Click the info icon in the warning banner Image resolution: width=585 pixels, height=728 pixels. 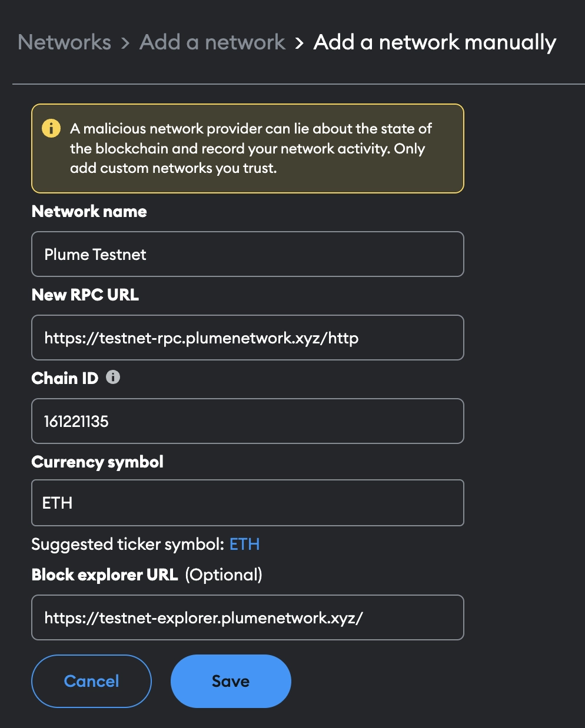pyautogui.click(x=51, y=128)
